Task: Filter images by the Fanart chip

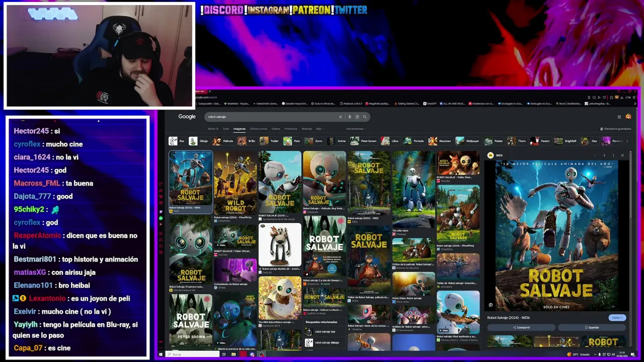Action: point(540,141)
